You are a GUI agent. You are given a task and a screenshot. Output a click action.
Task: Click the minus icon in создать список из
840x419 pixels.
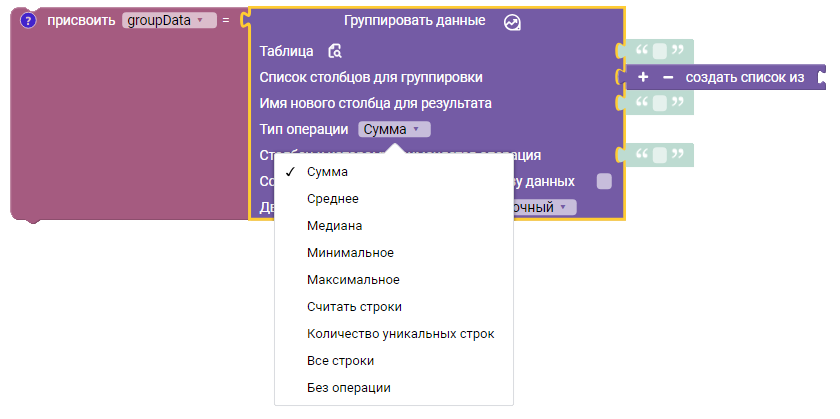coord(668,77)
